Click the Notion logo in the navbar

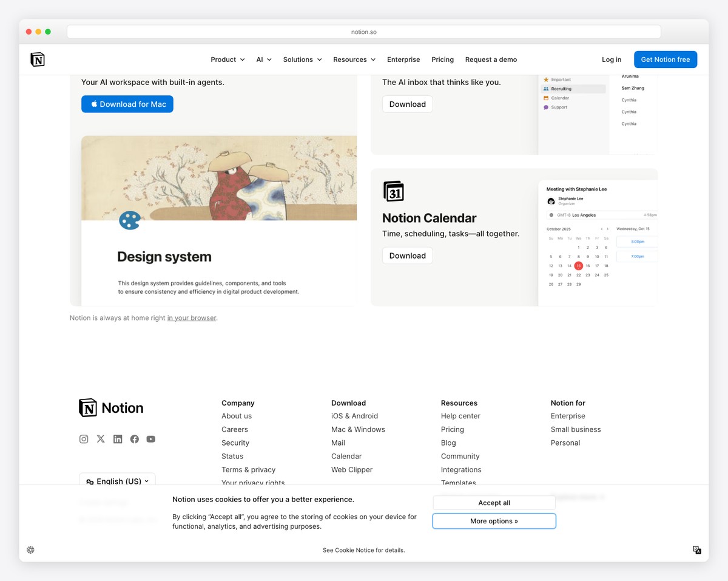point(37,59)
